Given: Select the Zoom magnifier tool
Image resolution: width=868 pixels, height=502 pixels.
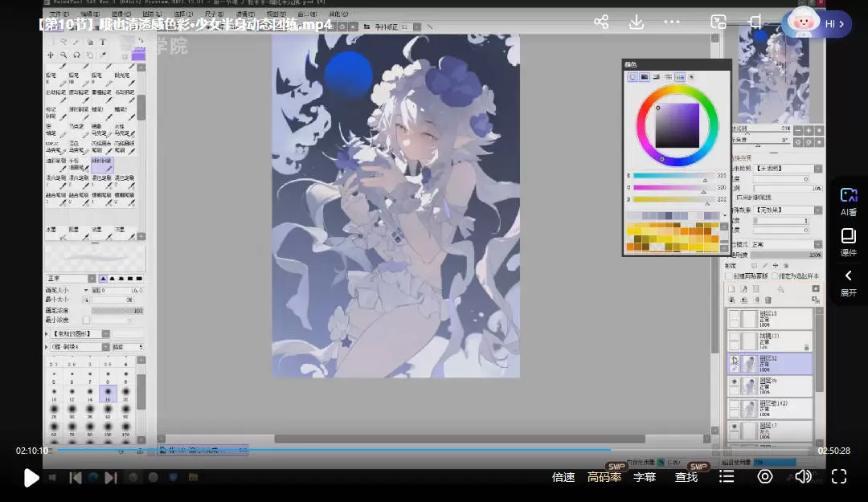Looking at the screenshot, I should pos(63,55).
